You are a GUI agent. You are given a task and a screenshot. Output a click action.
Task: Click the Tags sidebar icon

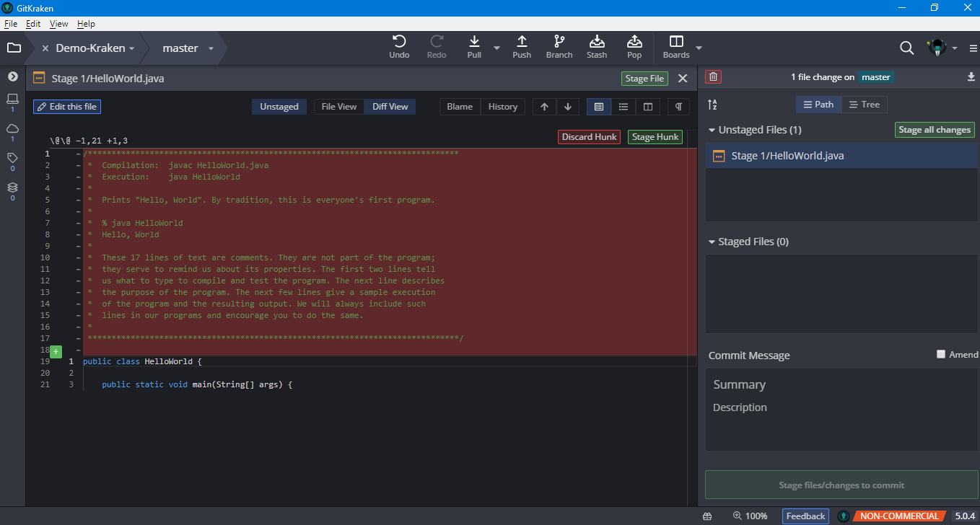[x=12, y=157]
